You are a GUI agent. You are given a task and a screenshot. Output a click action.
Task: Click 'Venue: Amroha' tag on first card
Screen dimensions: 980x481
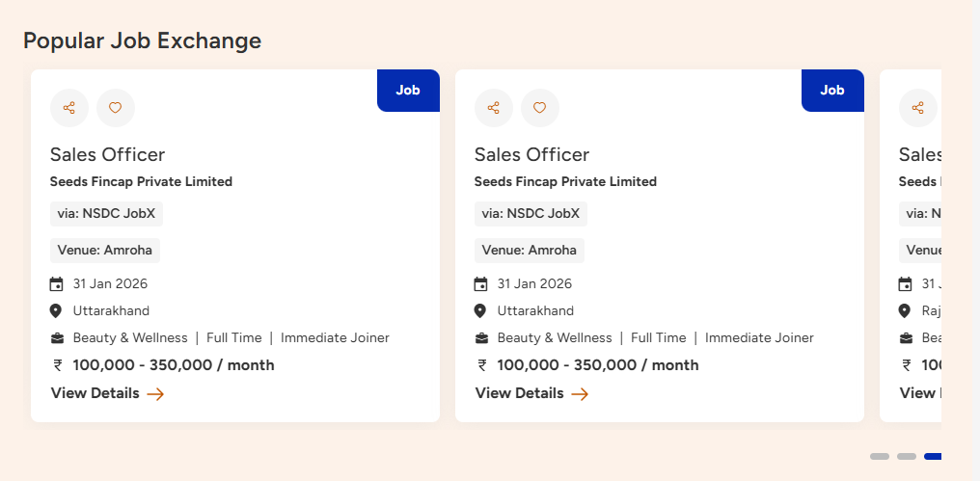click(x=105, y=251)
